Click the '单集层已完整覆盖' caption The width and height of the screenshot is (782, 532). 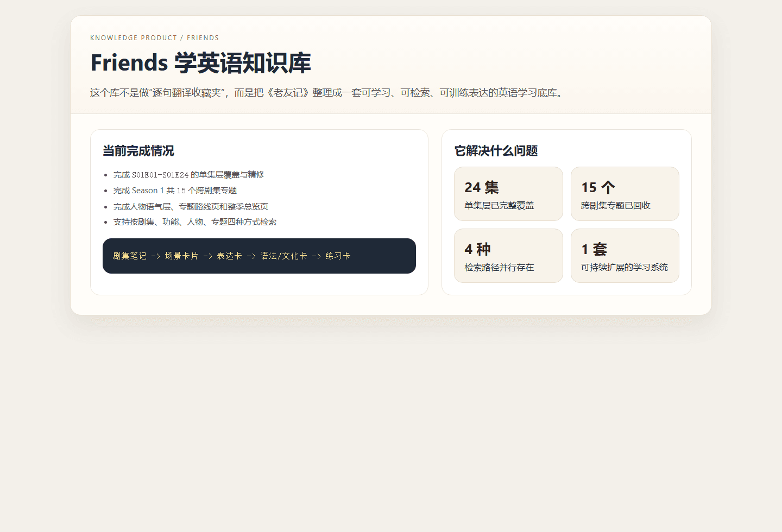[x=499, y=206]
